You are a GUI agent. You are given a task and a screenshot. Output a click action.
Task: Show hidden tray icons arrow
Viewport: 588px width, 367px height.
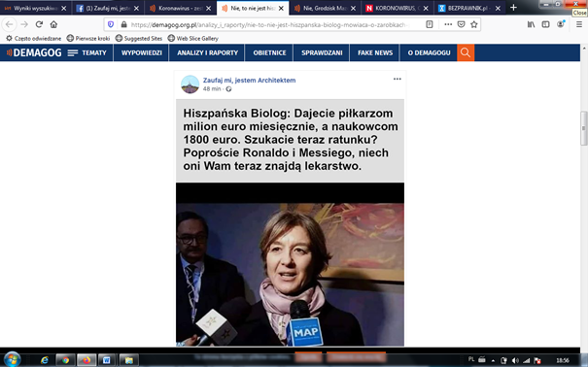tap(493, 360)
